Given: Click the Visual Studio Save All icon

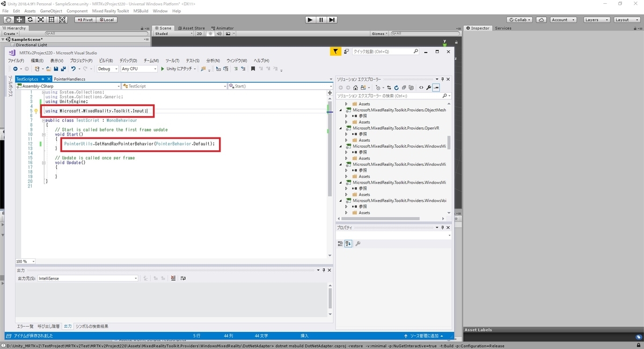Looking at the screenshot, I should 63,69.
